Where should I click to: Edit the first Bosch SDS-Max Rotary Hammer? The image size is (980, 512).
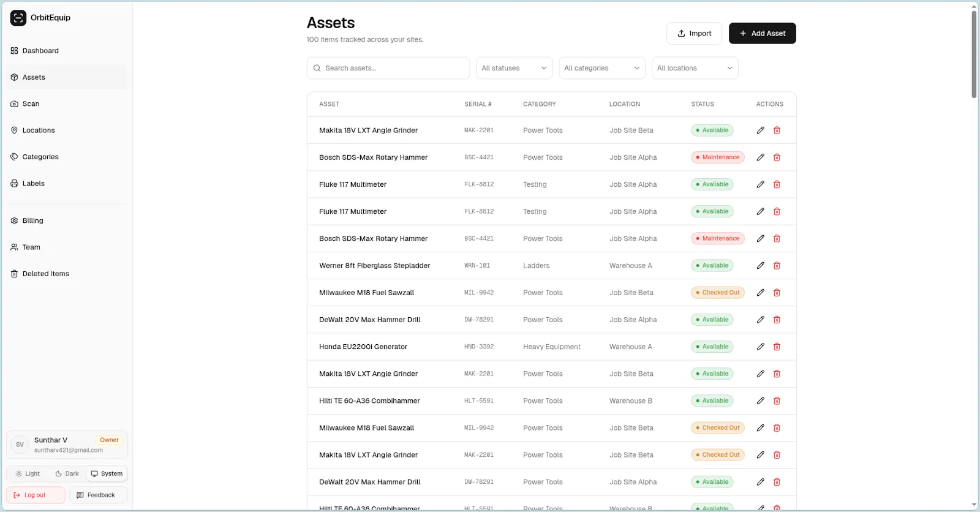coord(760,157)
